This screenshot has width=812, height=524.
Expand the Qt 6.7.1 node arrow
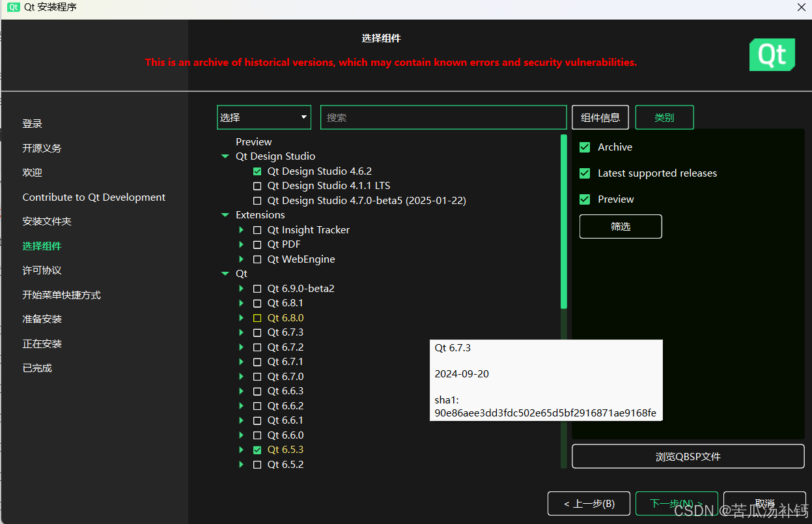point(242,362)
